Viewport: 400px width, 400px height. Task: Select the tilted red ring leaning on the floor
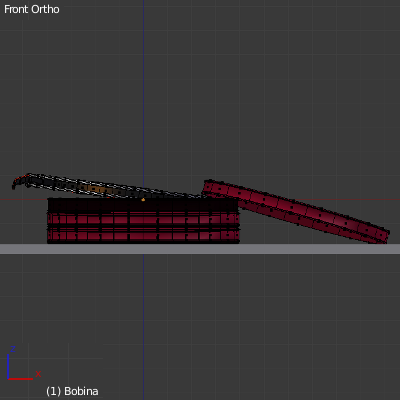tap(297, 211)
